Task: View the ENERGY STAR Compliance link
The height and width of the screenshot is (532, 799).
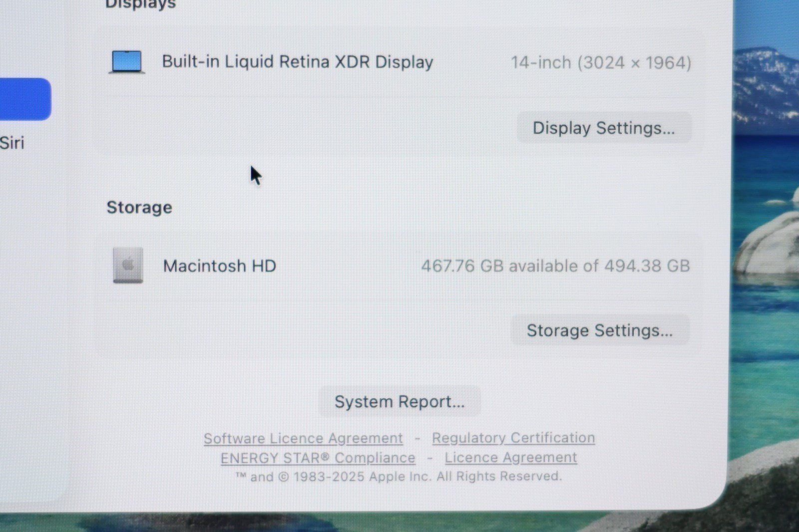Action: click(318, 458)
